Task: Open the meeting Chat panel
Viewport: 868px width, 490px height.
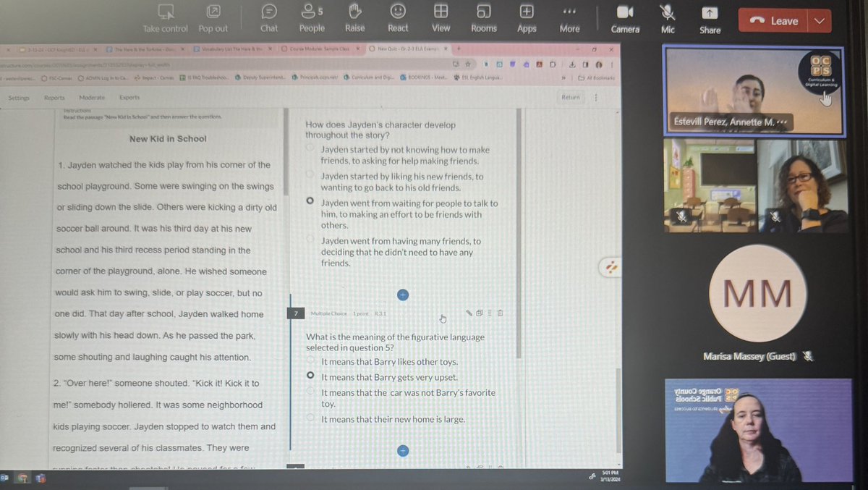Action: click(269, 12)
